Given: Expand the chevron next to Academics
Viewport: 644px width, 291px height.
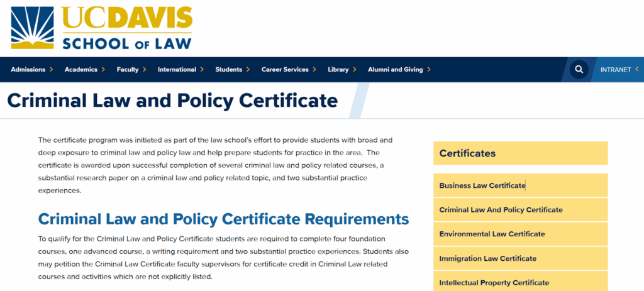Looking at the screenshot, I should [x=104, y=69].
